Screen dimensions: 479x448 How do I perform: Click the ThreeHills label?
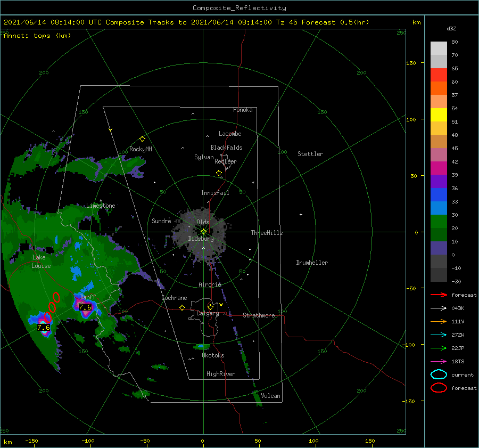[267, 233]
